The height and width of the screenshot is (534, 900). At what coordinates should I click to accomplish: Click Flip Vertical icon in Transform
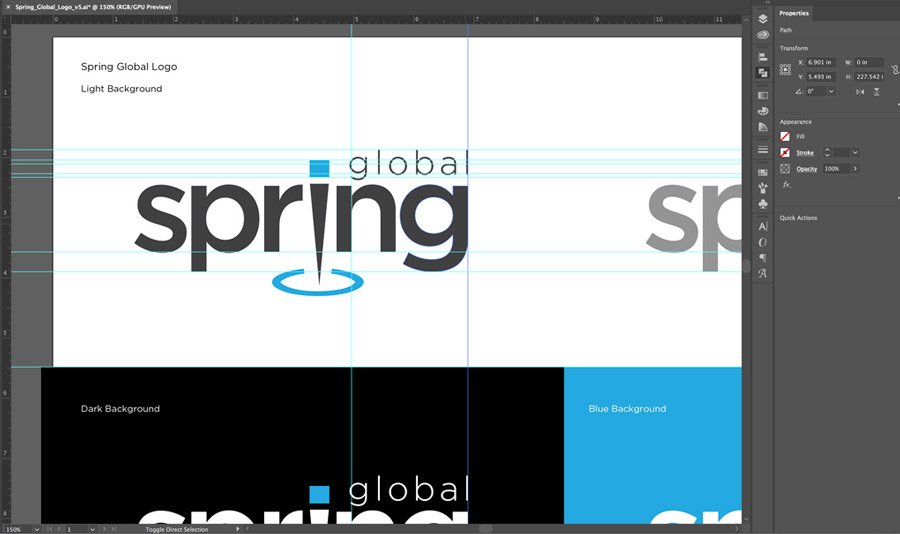(x=876, y=92)
